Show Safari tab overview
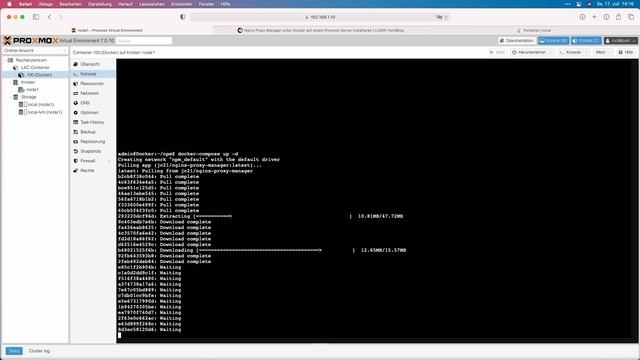Screen dimensions: 640x360 (x=631, y=17)
